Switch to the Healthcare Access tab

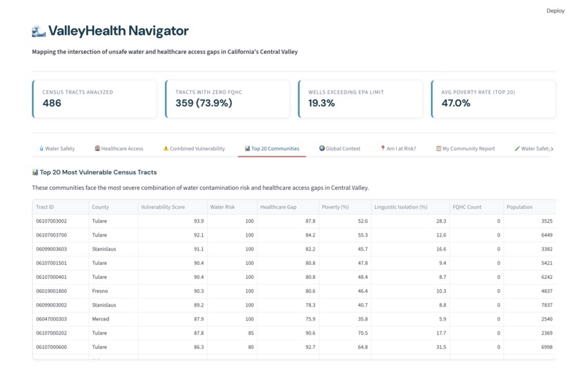pos(119,149)
